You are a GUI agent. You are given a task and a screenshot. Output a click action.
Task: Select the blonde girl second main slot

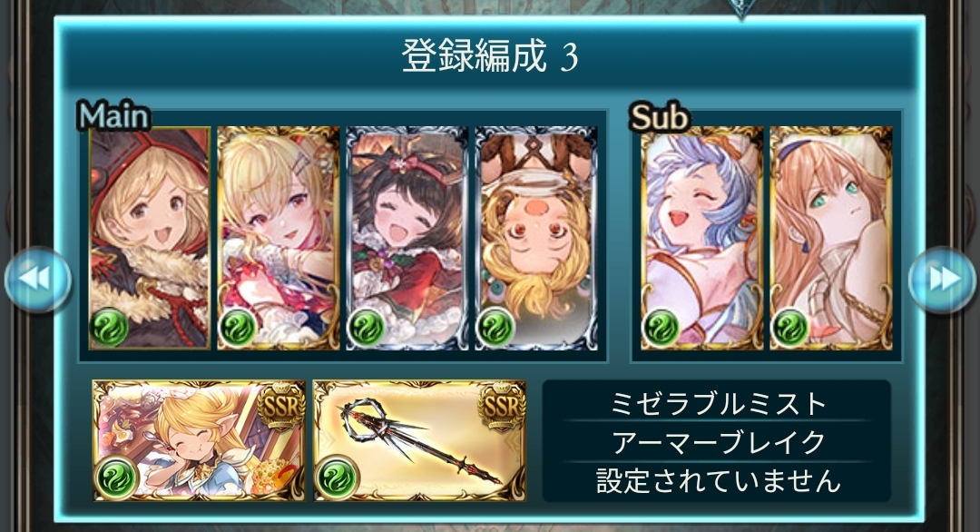point(279,238)
